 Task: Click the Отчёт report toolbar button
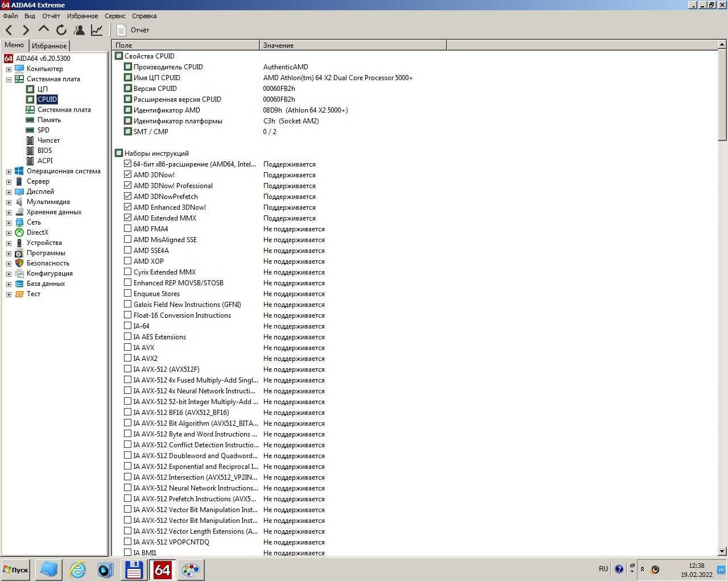coord(133,30)
